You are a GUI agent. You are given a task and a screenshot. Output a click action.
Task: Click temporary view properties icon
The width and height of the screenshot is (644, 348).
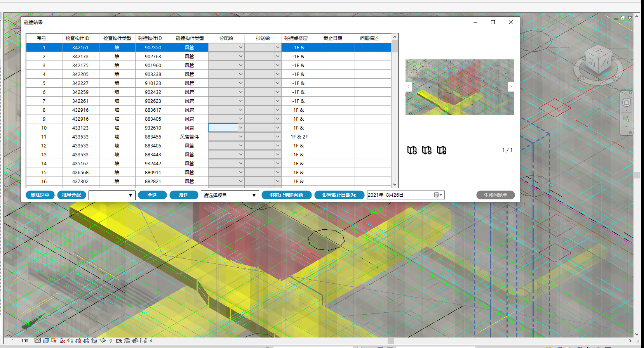point(119,341)
